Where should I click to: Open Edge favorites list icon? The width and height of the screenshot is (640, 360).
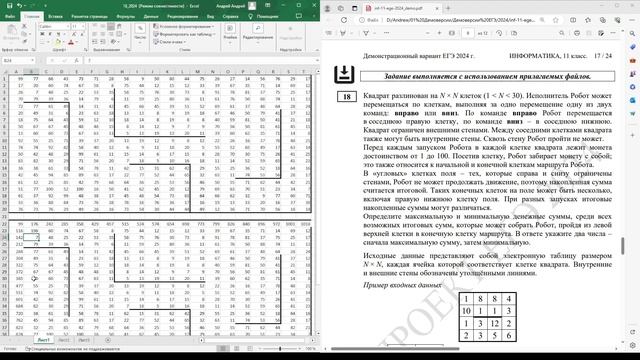point(588,20)
